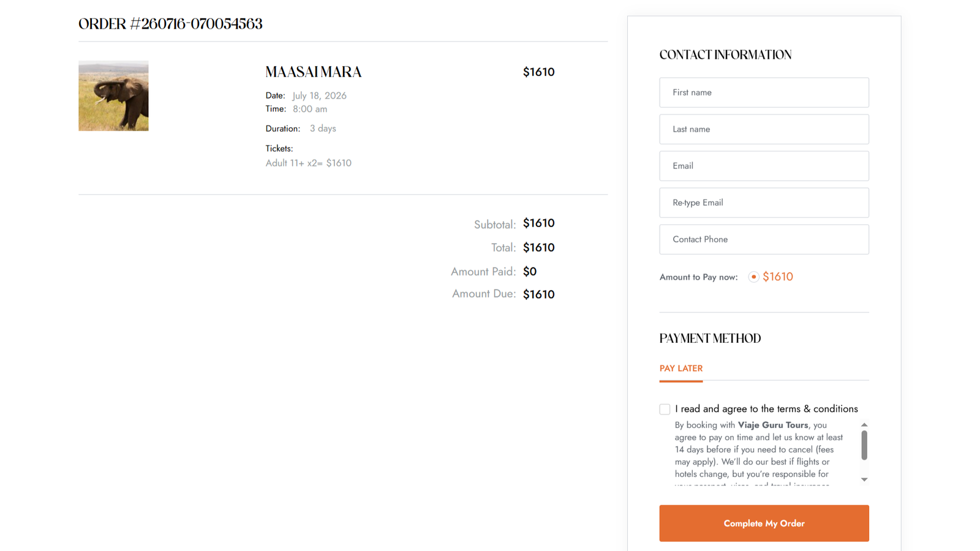Click the order number heading

coord(170,24)
